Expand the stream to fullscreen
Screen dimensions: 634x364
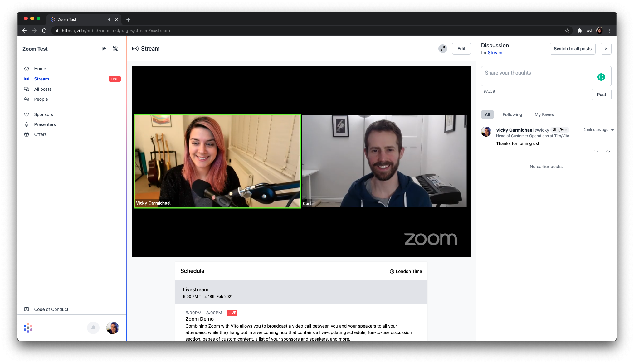(443, 49)
